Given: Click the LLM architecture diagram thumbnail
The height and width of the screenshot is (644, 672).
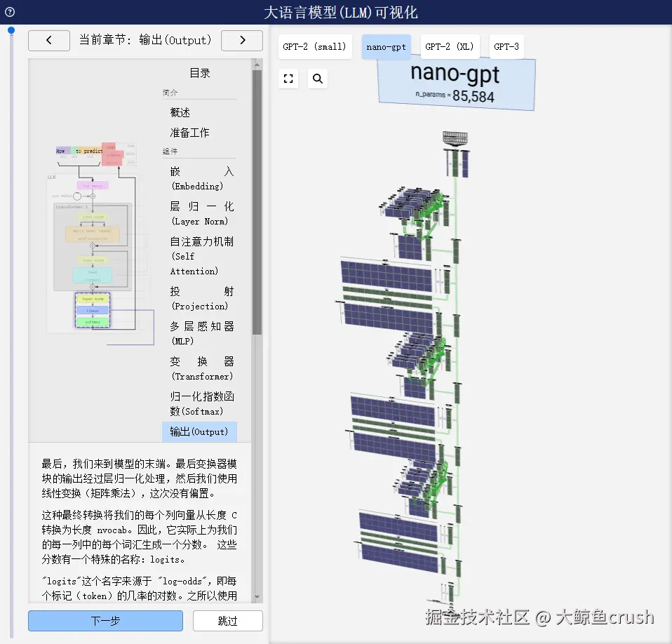Looking at the screenshot, I should pyautogui.click(x=100, y=243).
